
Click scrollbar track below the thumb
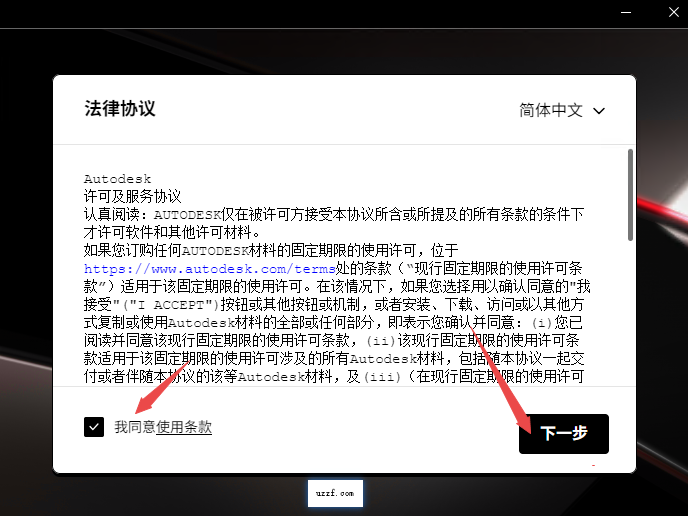tap(629, 320)
